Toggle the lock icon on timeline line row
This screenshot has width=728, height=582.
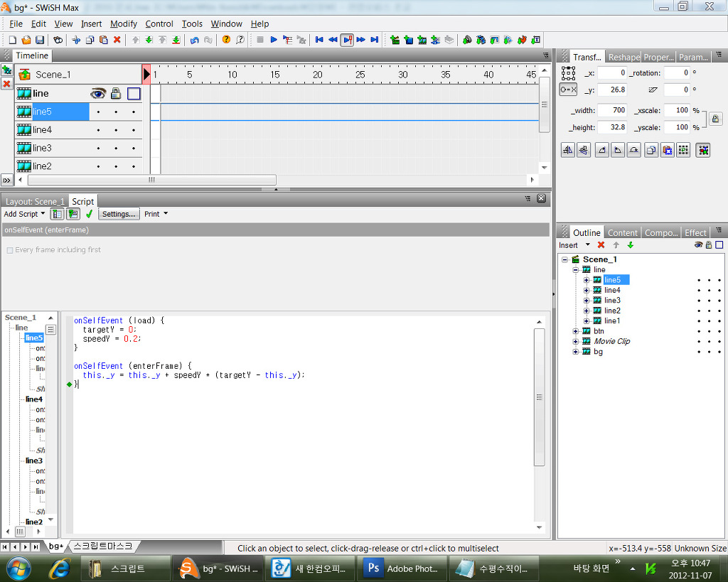(x=116, y=93)
